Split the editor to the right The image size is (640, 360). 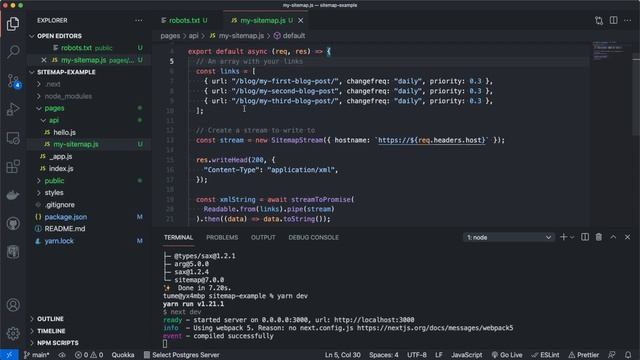click(x=613, y=20)
